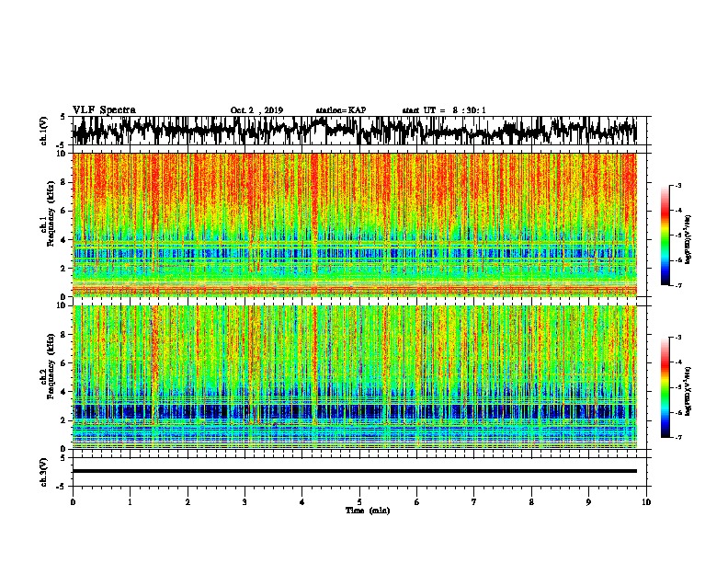Image resolution: width=728 pixels, height=563 pixels.
Task: Click the "start UT = 8 :30: 1" text
Action: tap(444, 110)
